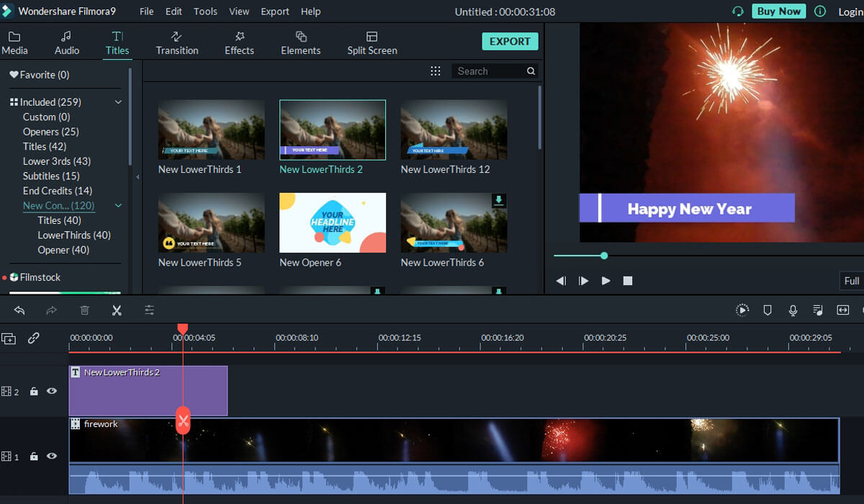Click the search magnifier icon
This screenshot has width=864, height=504.
[531, 71]
